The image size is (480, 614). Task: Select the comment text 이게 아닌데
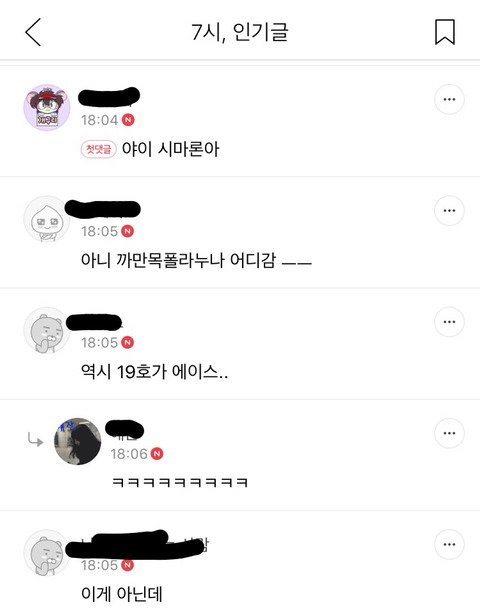coord(122,594)
